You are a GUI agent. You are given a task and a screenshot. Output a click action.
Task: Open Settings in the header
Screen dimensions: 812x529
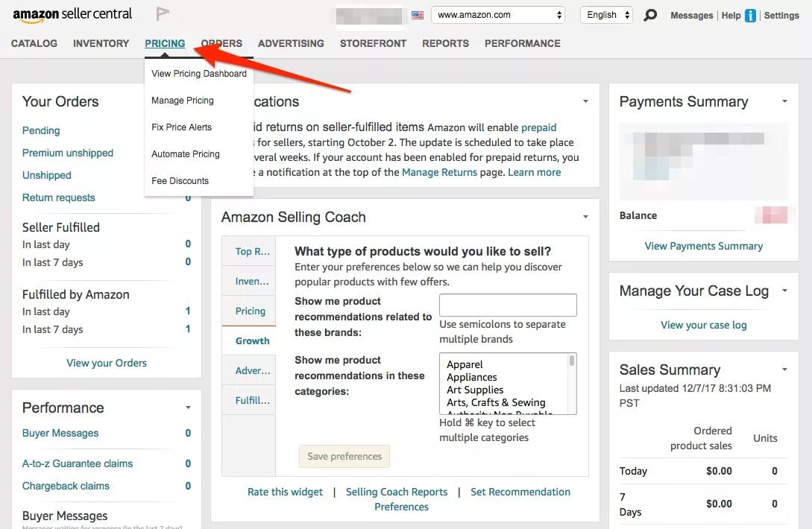pyautogui.click(x=781, y=16)
